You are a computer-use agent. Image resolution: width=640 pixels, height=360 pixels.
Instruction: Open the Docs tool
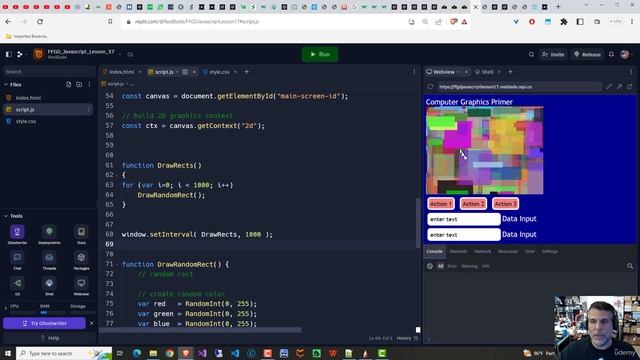pos(81,234)
